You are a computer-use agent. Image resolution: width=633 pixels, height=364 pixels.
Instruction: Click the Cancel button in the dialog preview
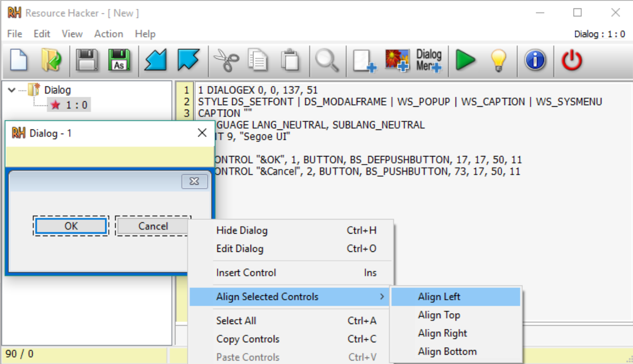click(152, 226)
